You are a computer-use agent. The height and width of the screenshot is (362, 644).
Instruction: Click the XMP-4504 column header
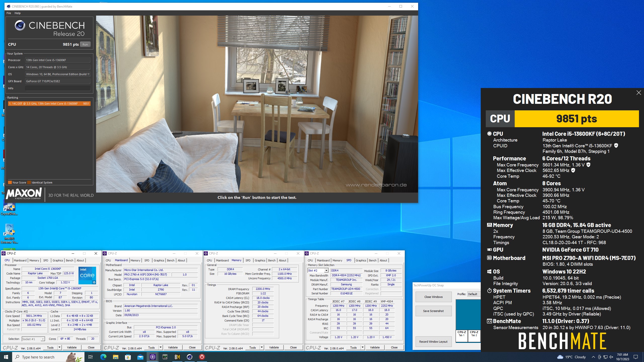[387, 301]
